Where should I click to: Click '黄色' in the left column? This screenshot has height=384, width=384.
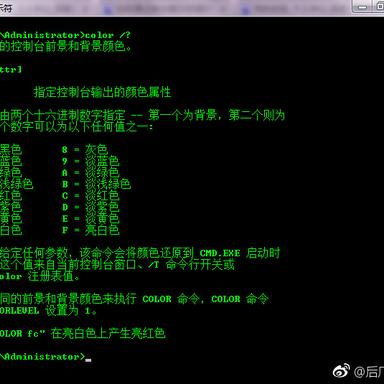11,218
